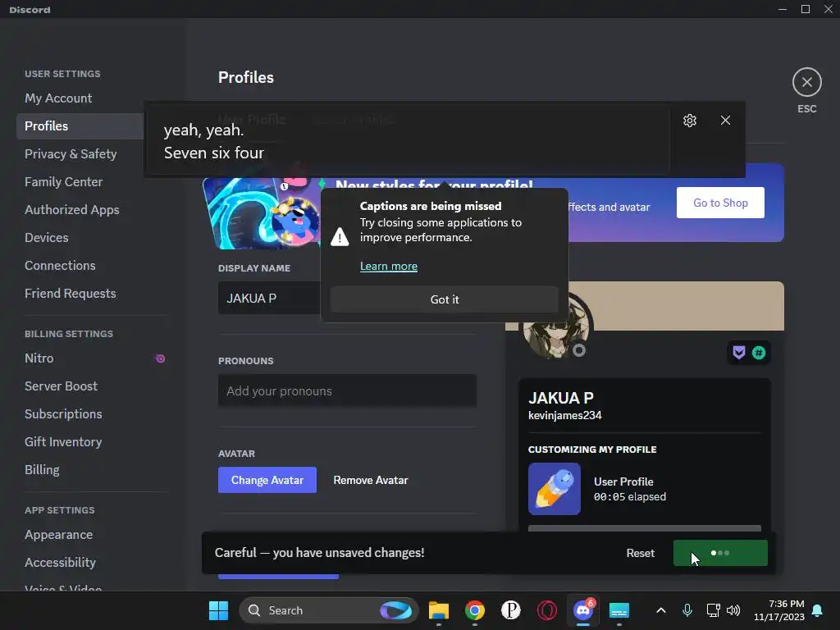Screen dimensions: 840x630
Task: Open Billing settings
Action: coord(42,469)
